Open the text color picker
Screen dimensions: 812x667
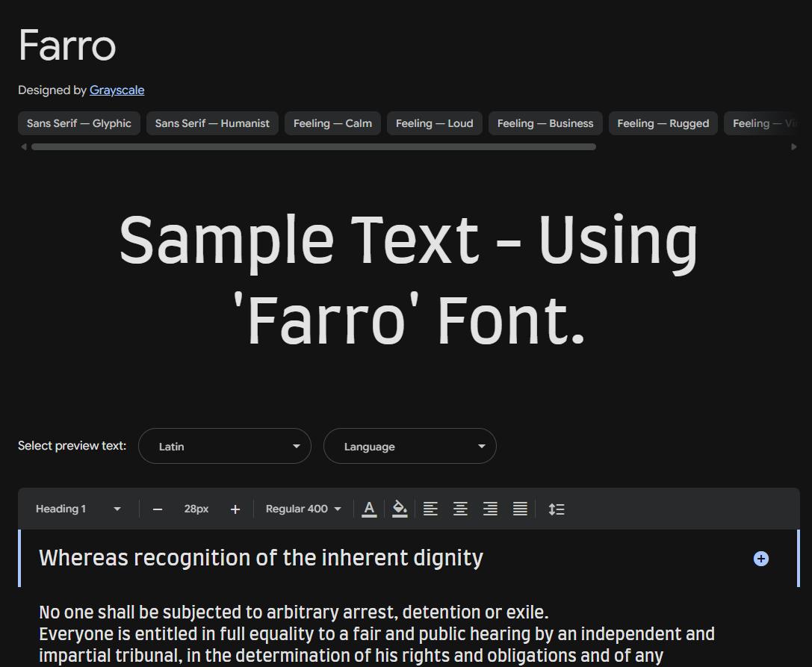[369, 509]
